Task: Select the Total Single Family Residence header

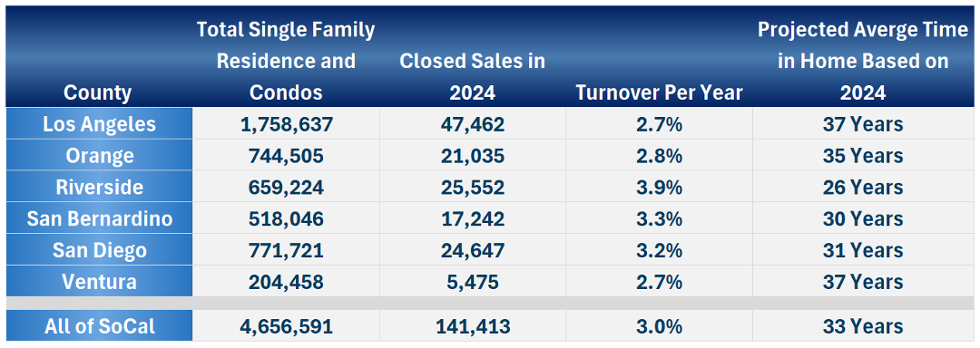Action: [x=286, y=61]
